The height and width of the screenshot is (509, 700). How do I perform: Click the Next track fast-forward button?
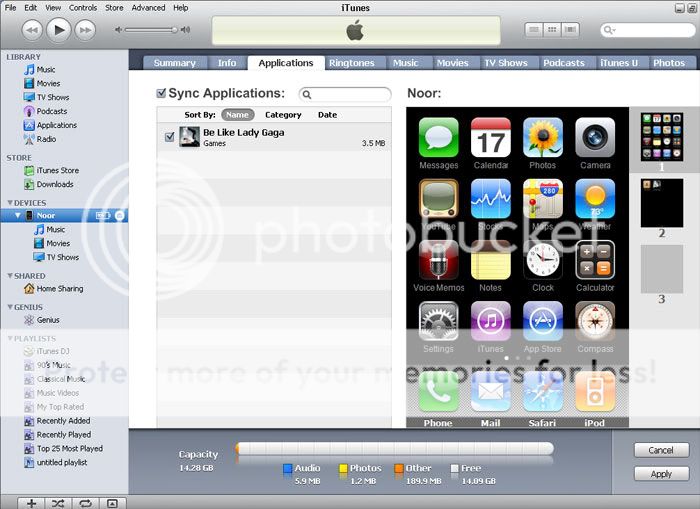pos(85,30)
